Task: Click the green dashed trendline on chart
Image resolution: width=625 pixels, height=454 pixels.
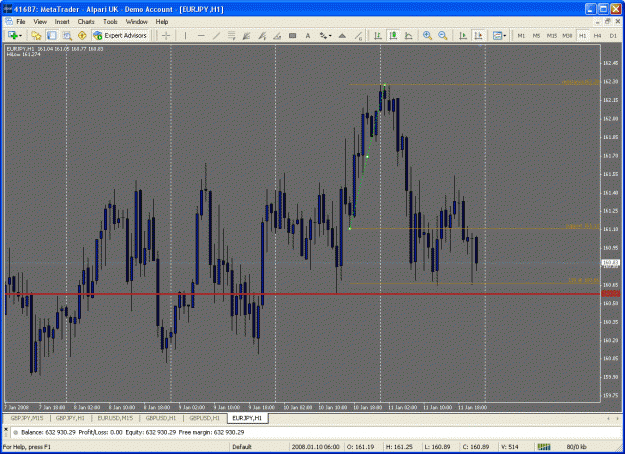Action: (367, 156)
